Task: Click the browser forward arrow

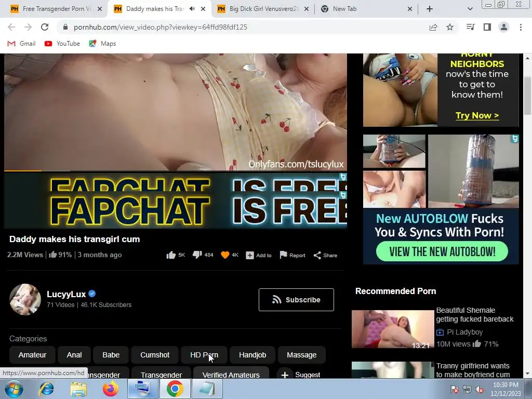Action: pyautogui.click(x=28, y=27)
